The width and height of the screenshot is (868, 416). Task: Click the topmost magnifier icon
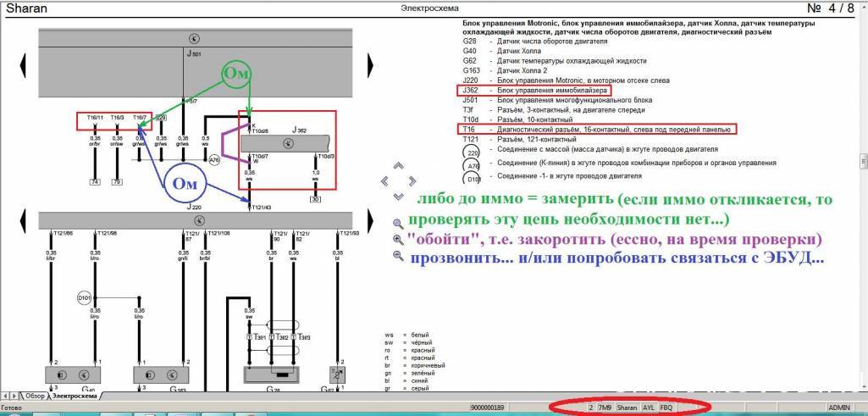pos(398,222)
